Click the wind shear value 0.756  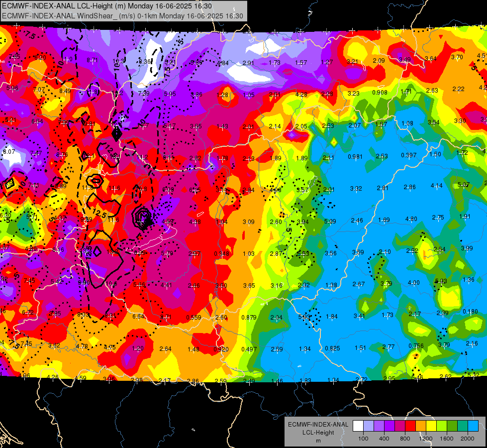[416, 346]
